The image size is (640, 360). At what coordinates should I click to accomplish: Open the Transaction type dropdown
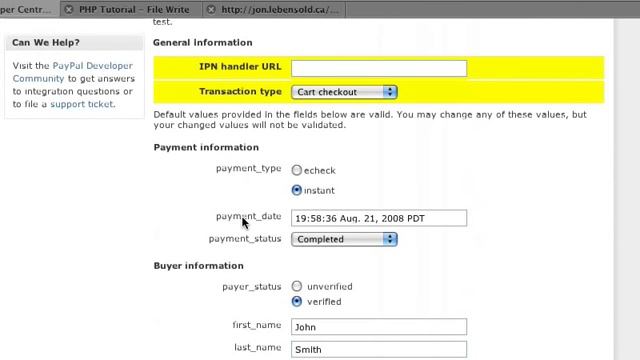[344, 92]
